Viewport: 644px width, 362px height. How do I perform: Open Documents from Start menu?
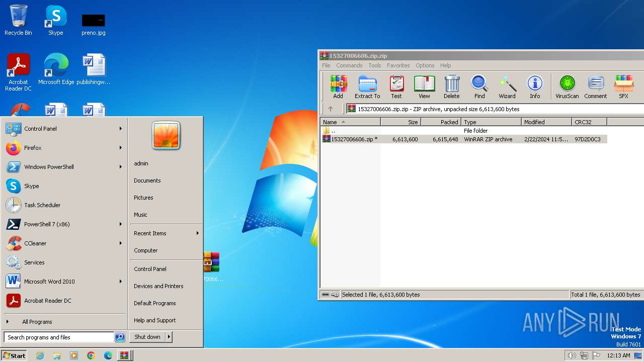[x=147, y=180]
